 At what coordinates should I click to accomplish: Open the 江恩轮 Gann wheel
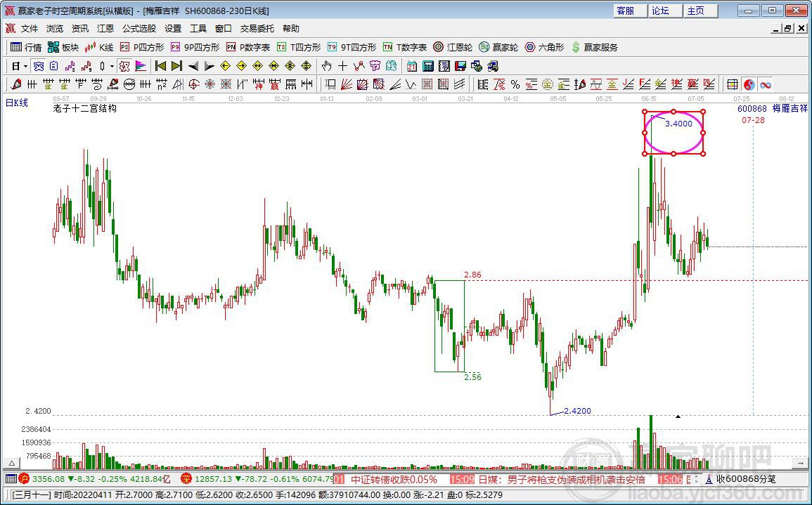[453, 47]
